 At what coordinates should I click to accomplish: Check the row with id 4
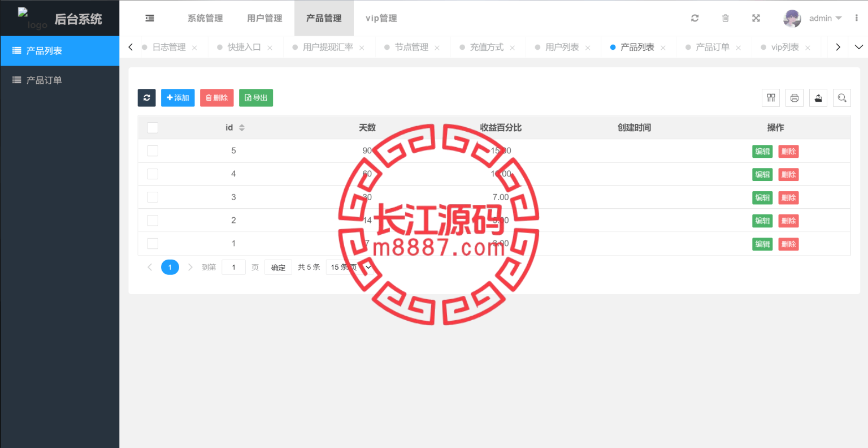[x=153, y=174]
